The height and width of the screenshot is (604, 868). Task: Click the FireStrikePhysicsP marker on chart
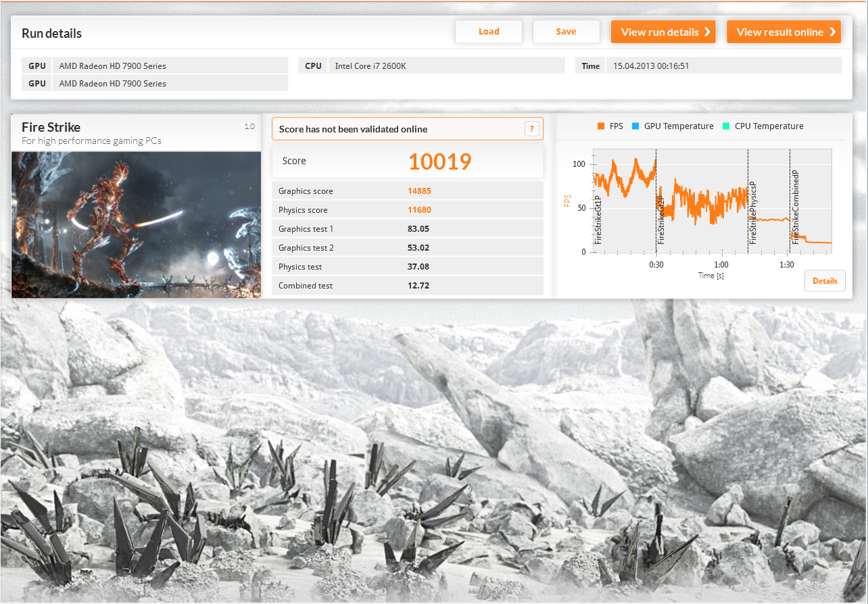pos(752,213)
